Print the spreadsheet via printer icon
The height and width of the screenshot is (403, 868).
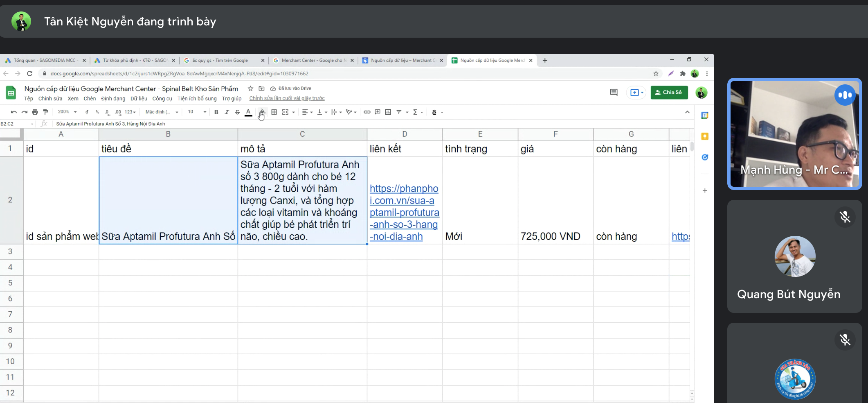click(x=35, y=112)
